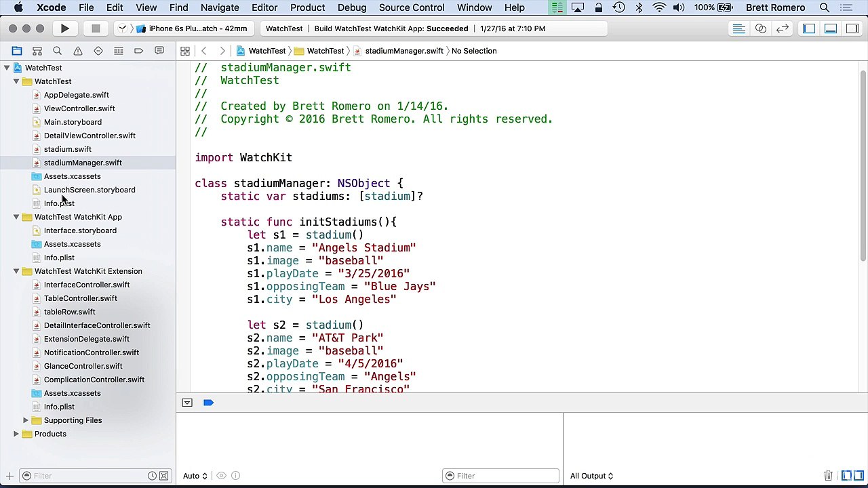Click the navigator Filter text field

point(88,476)
